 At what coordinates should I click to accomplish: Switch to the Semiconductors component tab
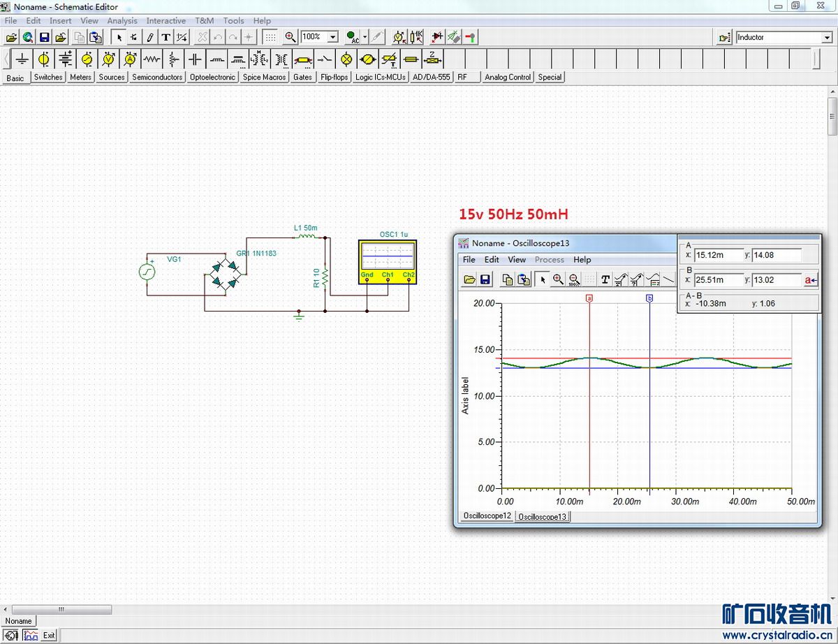click(x=157, y=78)
